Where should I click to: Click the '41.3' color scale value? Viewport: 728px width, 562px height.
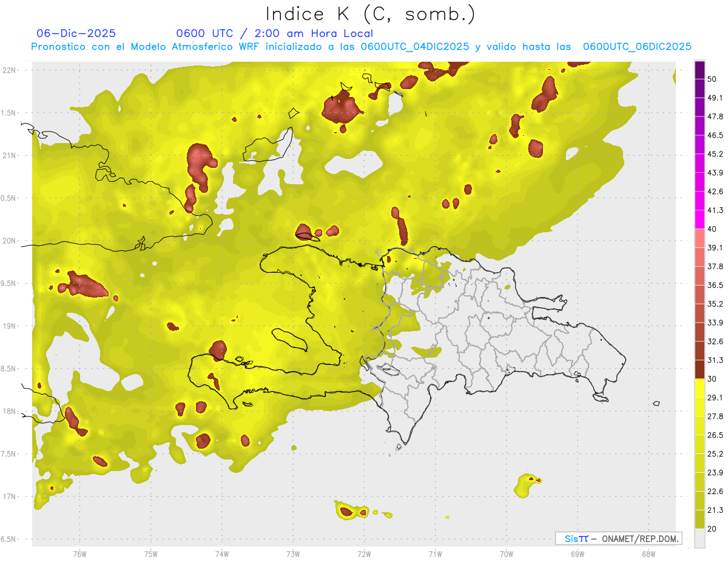pos(715,210)
